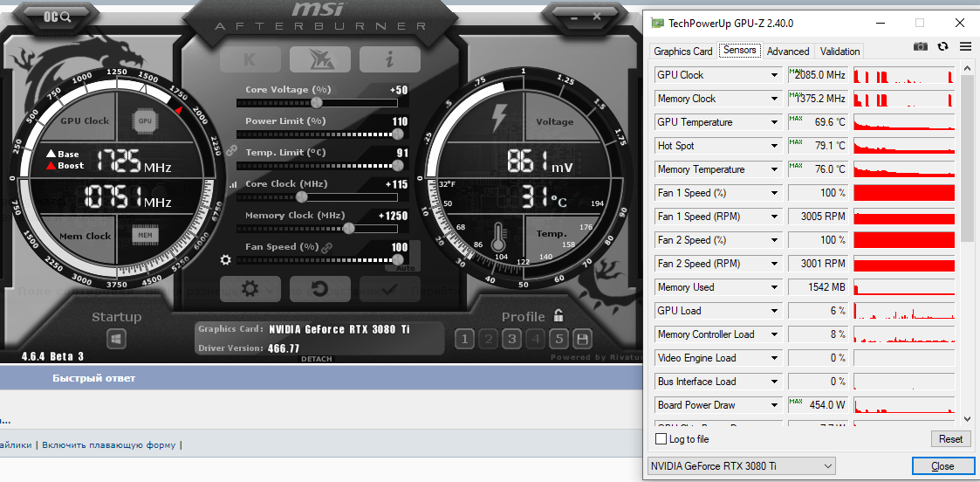Screen dimensions: 980x482
Task: Expand Bus Interface Load dropdown
Action: click(774, 382)
